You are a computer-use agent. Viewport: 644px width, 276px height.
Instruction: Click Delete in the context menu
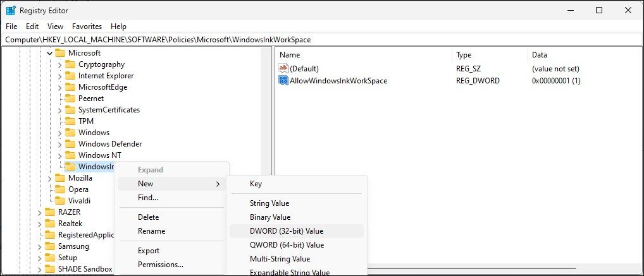(x=171, y=217)
